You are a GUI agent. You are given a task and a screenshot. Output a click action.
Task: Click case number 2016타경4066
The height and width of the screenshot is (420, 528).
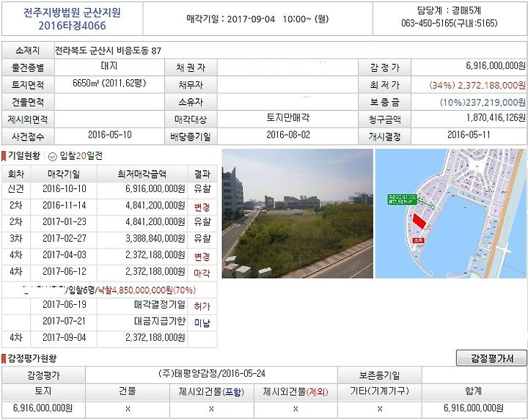pyautogui.click(x=72, y=26)
